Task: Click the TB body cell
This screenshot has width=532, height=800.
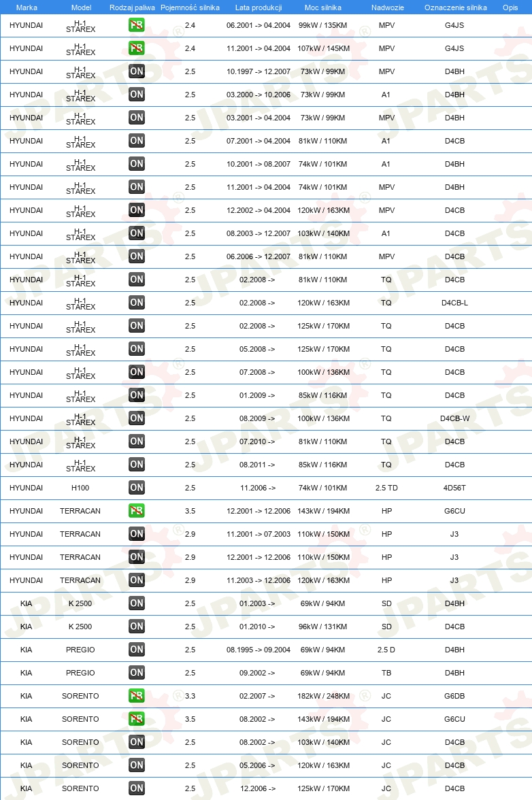Action: [x=386, y=673]
